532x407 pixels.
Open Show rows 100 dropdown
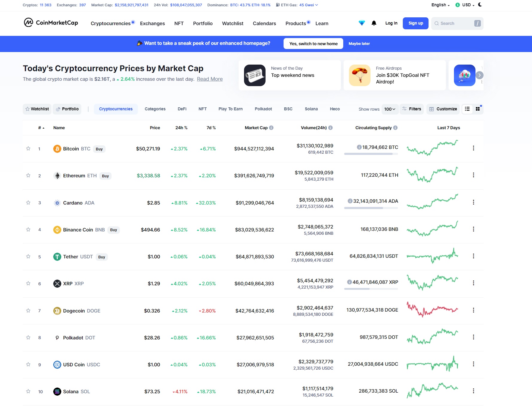[390, 109]
